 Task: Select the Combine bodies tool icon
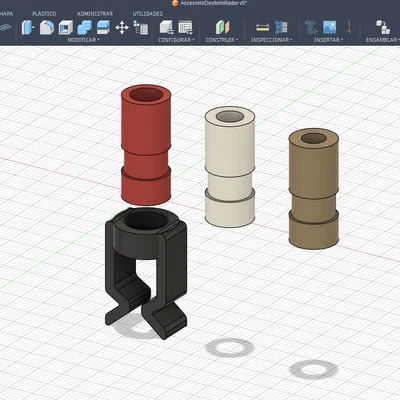(84, 28)
